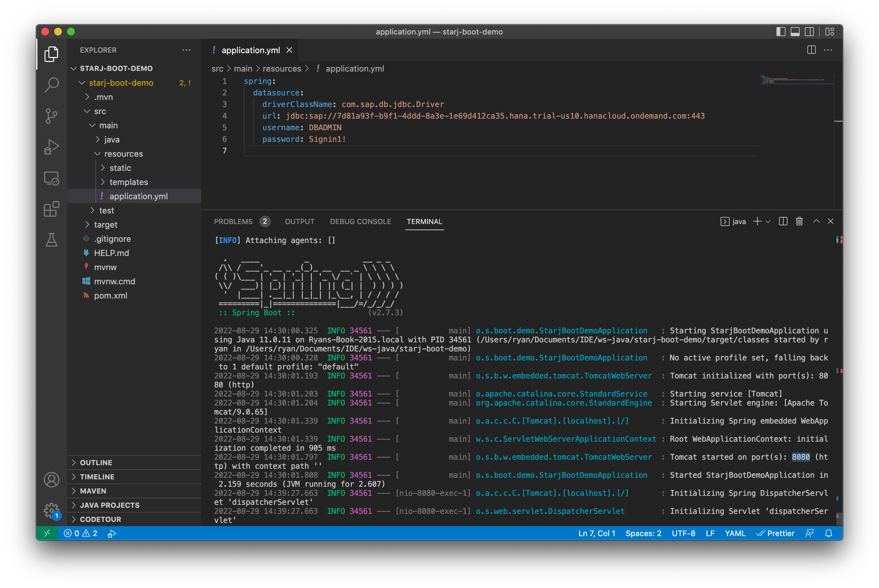879x588 pixels.
Task: Open Remote Explorer in activity bar
Action: (51, 178)
